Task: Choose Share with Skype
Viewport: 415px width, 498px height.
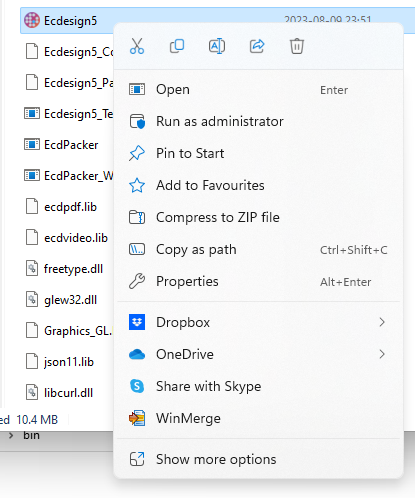Action: pos(258,386)
